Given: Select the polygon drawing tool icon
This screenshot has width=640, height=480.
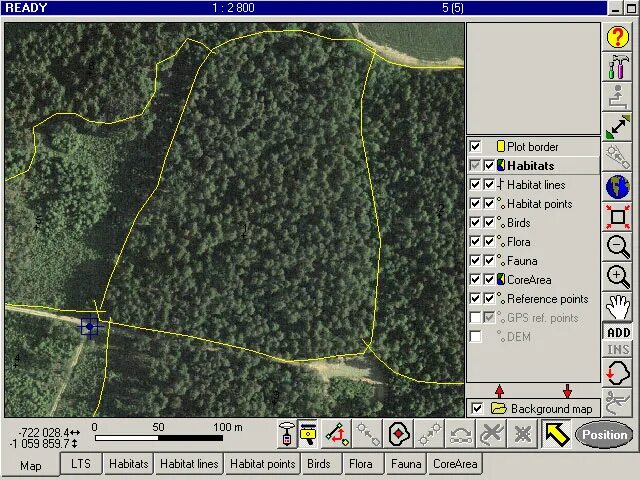Looking at the screenshot, I should coord(618,373).
